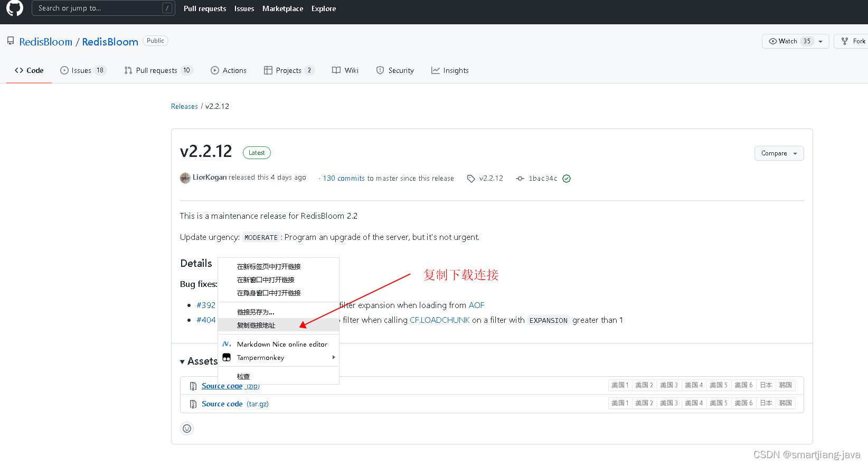
Task: Choose open link in new window
Action: pos(278,280)
